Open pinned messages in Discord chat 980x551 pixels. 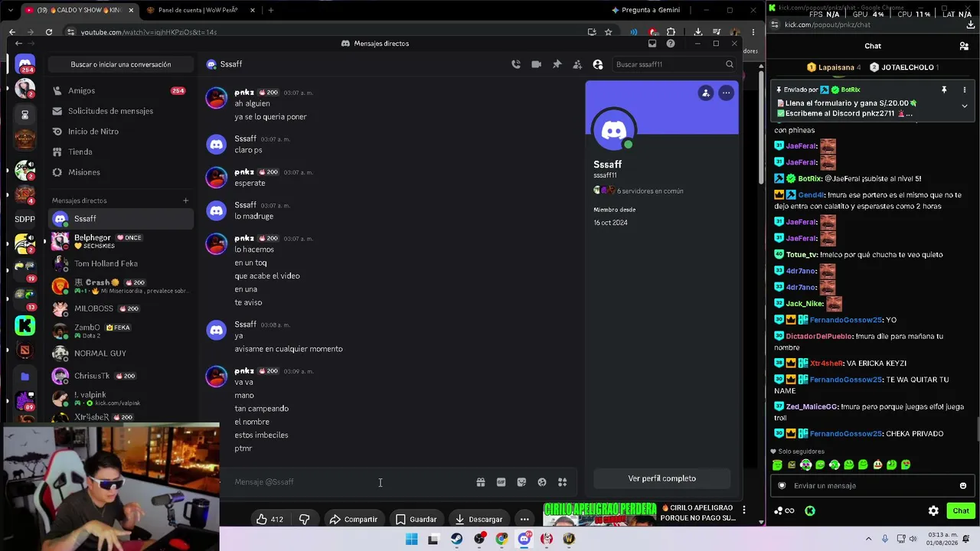(557, 64)
